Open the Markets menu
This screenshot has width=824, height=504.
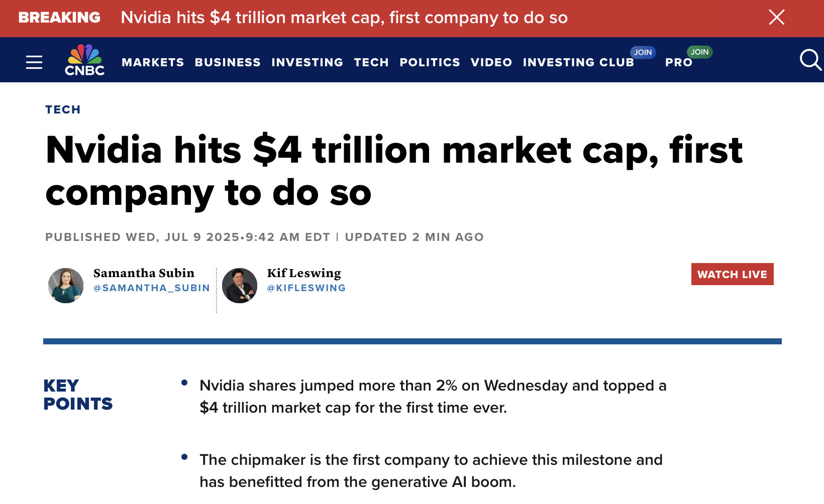(x=153, y=62)
